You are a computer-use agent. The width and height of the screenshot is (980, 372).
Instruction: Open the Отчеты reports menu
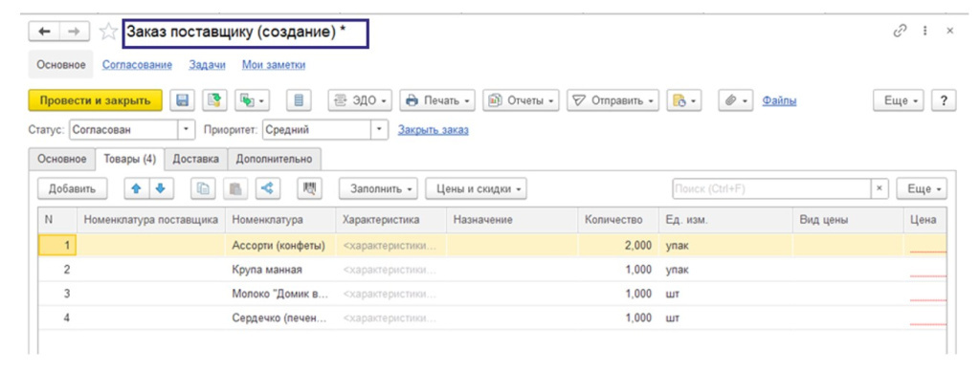click(x=521, y=100)
